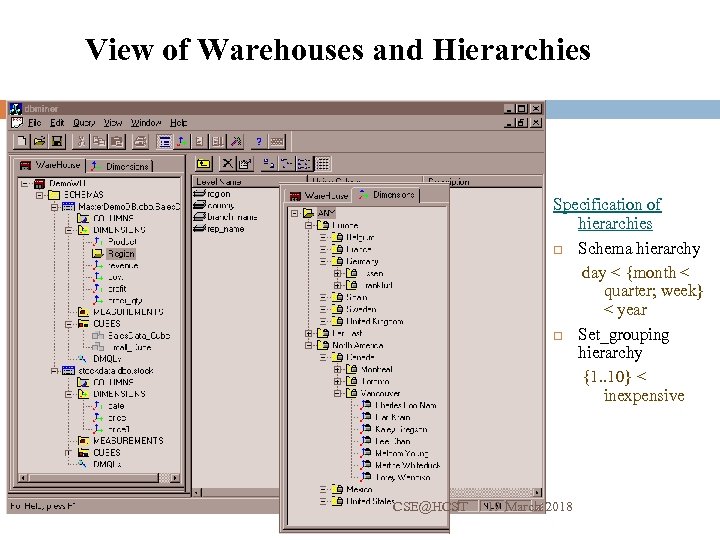Screen dimensions: 720x540
Task: Open the Edit menu
Action: point(57,123)
